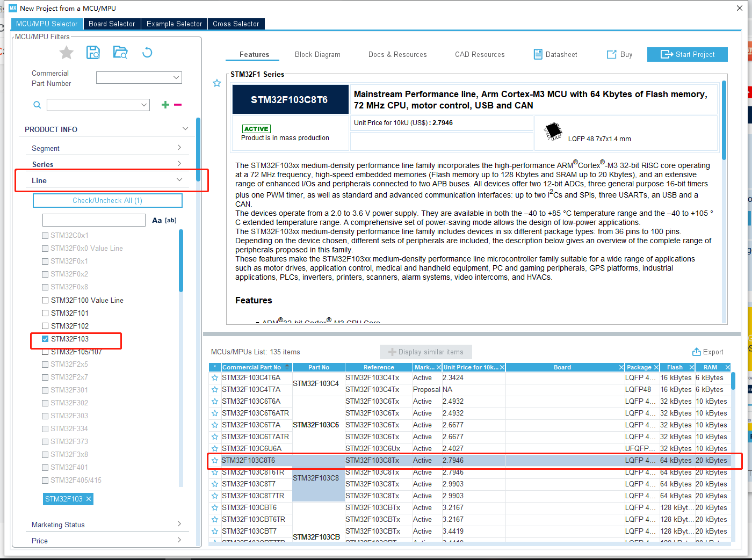Uncheck the STM32F103 line checkbox
This screenshot has width=752, height=560.
pos(45,339)
